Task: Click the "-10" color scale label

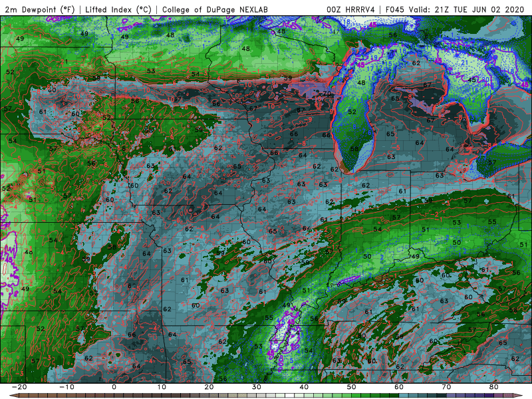Action: (x=66, y=387)
